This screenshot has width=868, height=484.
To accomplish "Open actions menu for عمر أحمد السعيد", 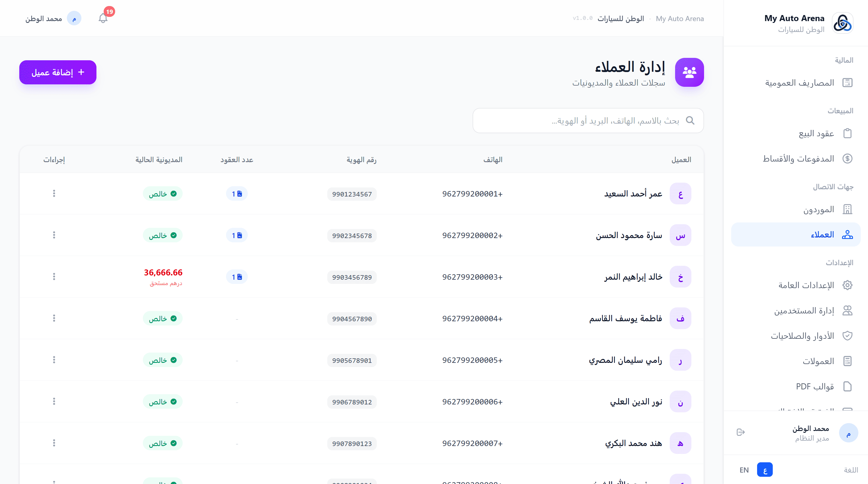I will pos(54,193).
